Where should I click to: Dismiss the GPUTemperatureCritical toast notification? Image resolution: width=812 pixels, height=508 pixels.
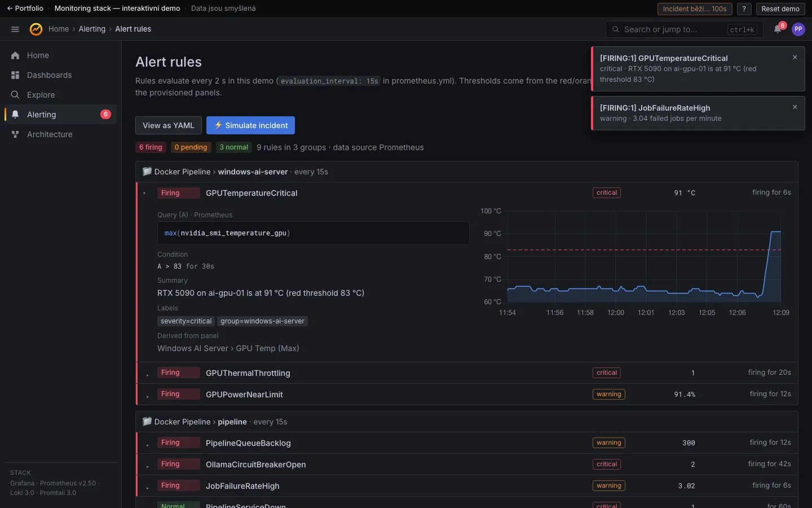(x=795, y=58)
